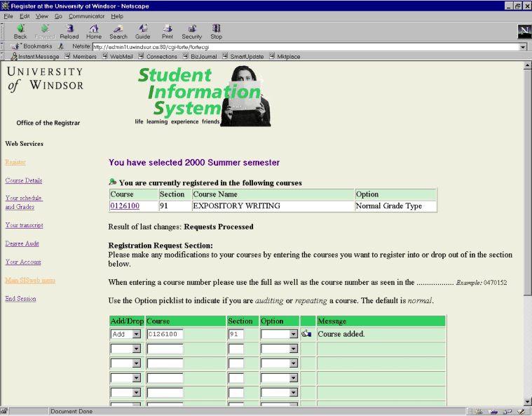The image size is (532, 416).
Task: Click the Section field containing 91
Action: 236,335
